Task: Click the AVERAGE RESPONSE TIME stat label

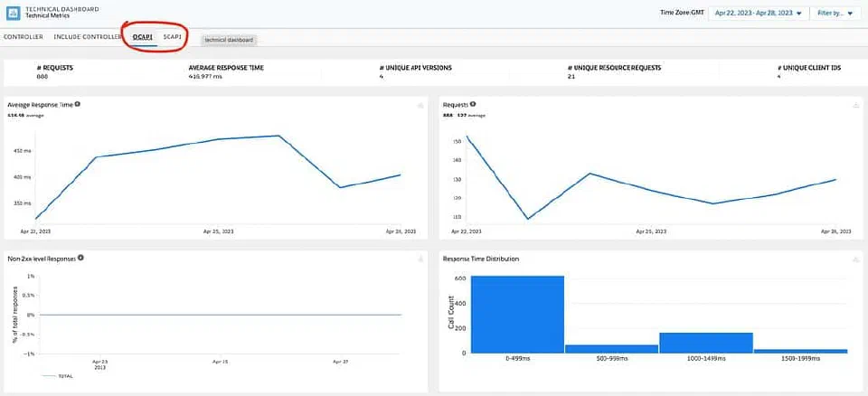Action: (x=226, y=68)
